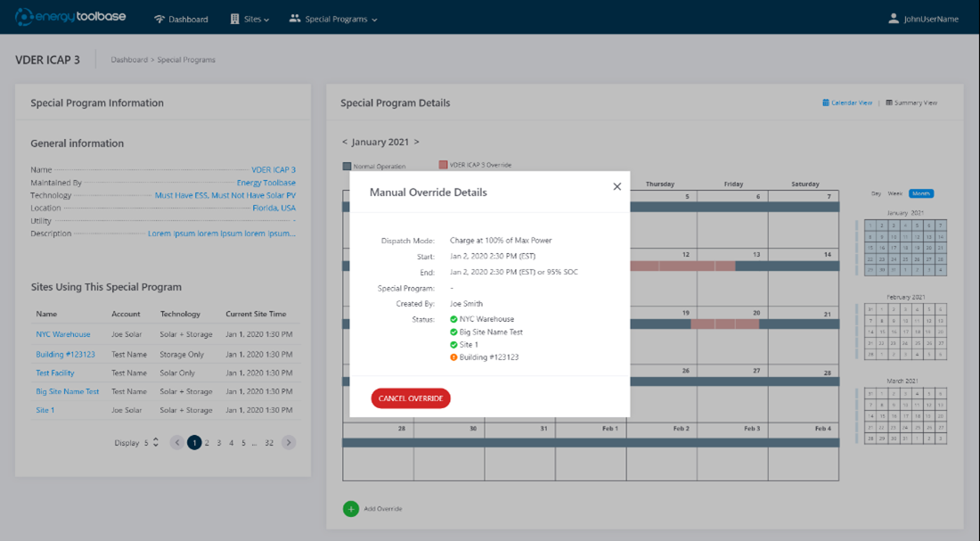
Task: Open the March 2021 mini calendar
Action: (906, 416)
